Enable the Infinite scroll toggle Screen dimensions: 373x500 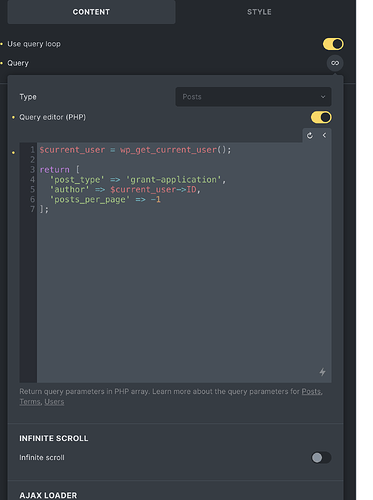321,458
